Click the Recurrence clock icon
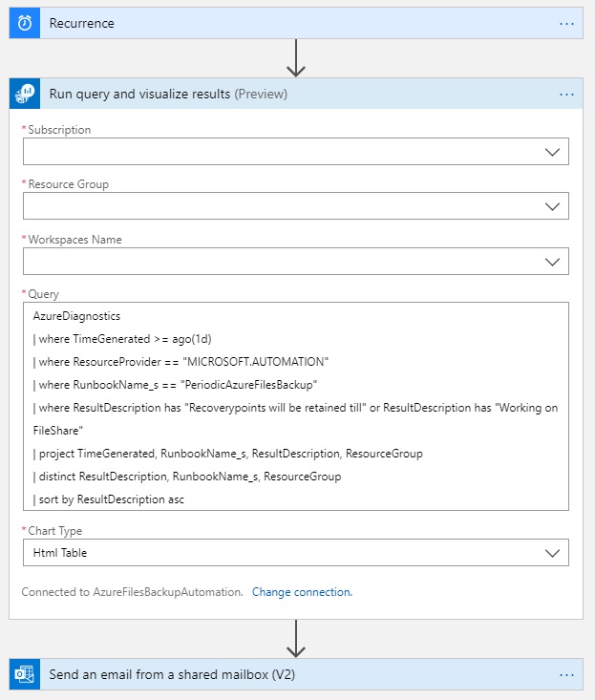Viewport: 595px width, 700px height. pyautogui.click(x=24, y=23)
